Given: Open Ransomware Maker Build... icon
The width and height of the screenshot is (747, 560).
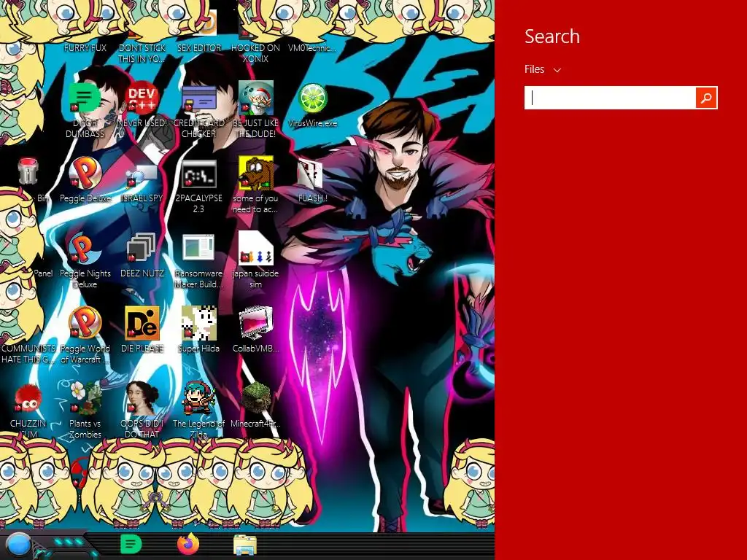Looking at the screenshot, I should coord(198,248).
